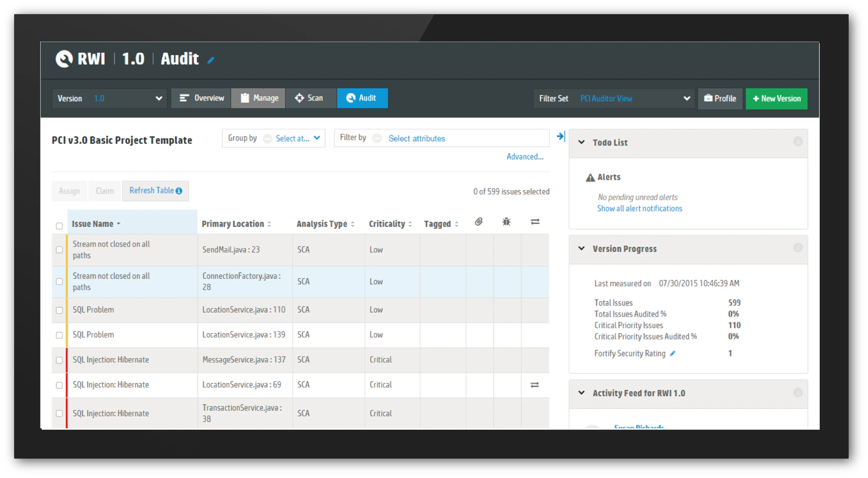Click the bug tracker column icon

(x=506, y=222)
